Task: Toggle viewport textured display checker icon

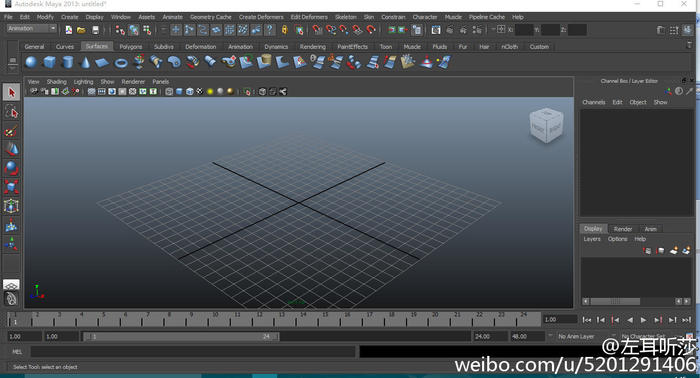Action: click(x=200, y=91)
